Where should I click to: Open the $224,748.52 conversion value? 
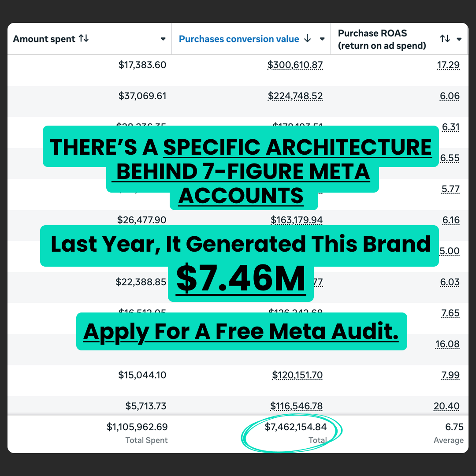(x=295, y=96)
